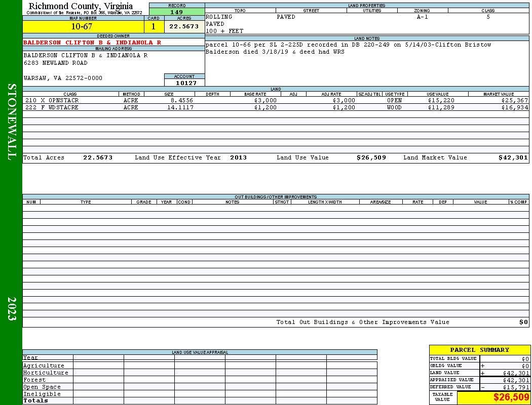The image size is (532, 405).
Task: Click deeded owner BALDERSON CLIFTON B & INDIANOLA R
Action: point(92,43)
